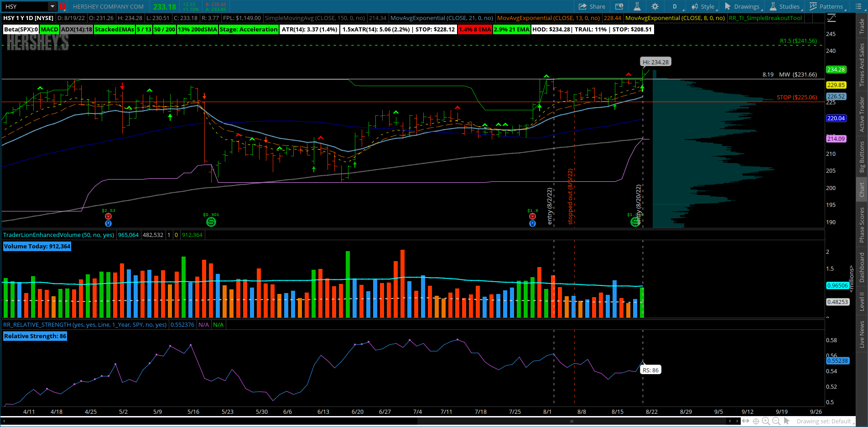
Task: Click MovAvgExponential (CLOSE, 8, 0, no) label
Action: pyautogui.click(x=675, y=18)
